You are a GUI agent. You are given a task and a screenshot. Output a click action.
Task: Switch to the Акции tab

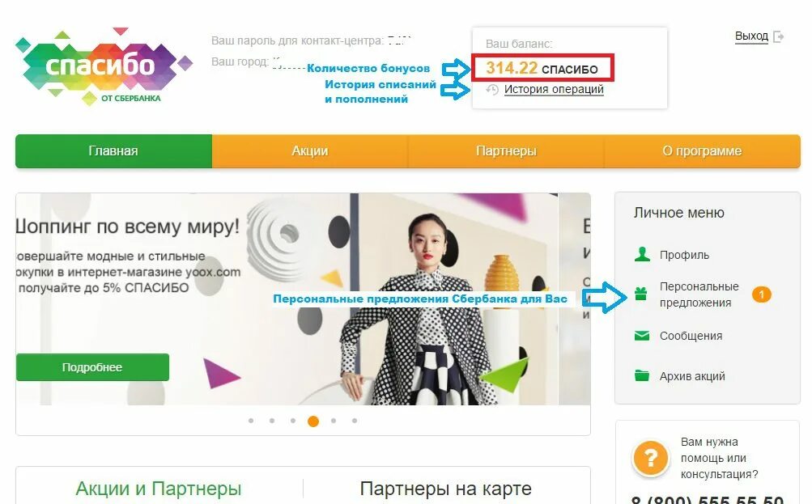coord(310,151)
